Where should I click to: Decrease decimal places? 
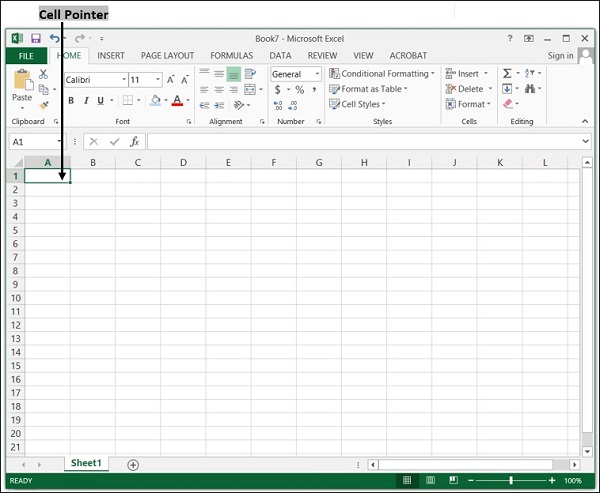pyautogui.click(x=293, y=105)
